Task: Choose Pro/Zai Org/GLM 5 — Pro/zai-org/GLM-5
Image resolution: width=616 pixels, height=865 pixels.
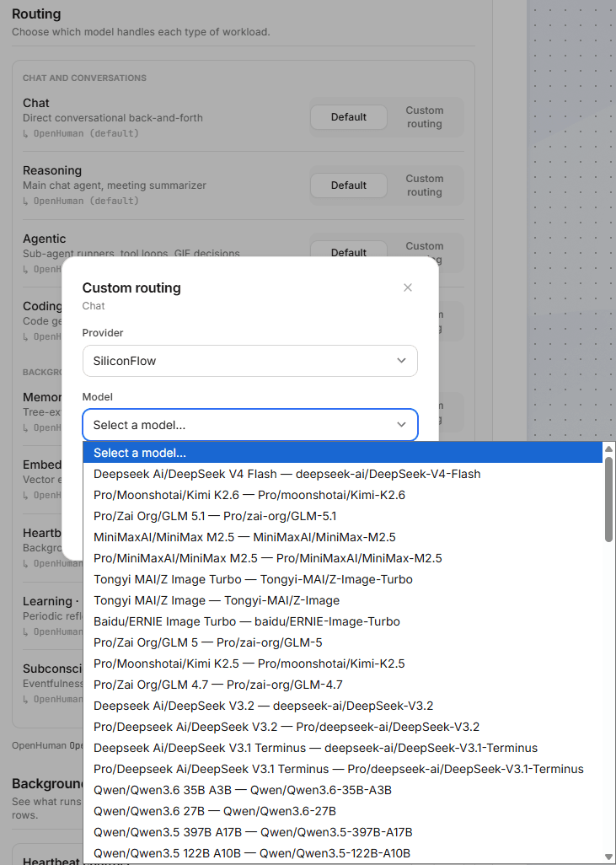Action: click(342, 642)
